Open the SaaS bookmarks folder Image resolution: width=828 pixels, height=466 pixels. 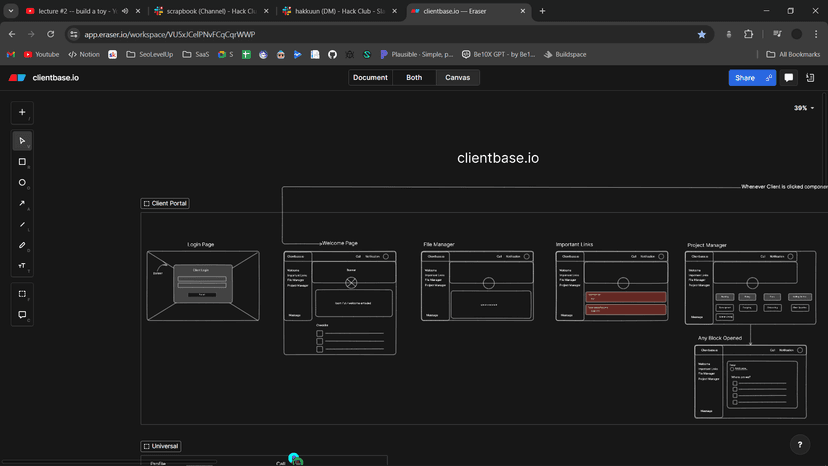click(195, 54)
